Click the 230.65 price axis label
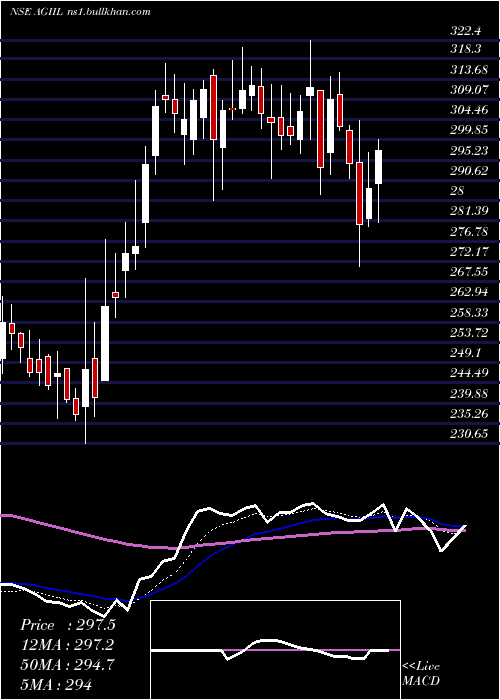This screenshot has width=500, height=700. click(x=469, y=434)
